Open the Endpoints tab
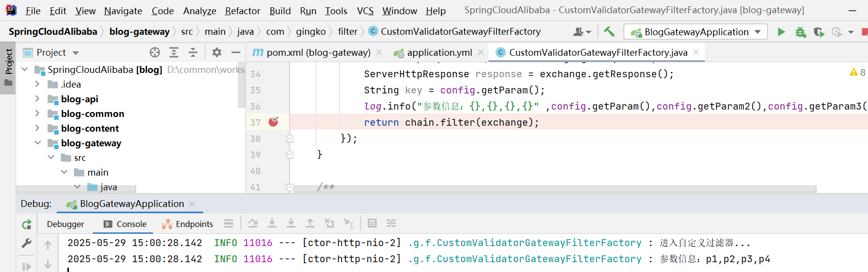This screenshot has height=272, width=868. pyautogui.click(x=188, y=224)
